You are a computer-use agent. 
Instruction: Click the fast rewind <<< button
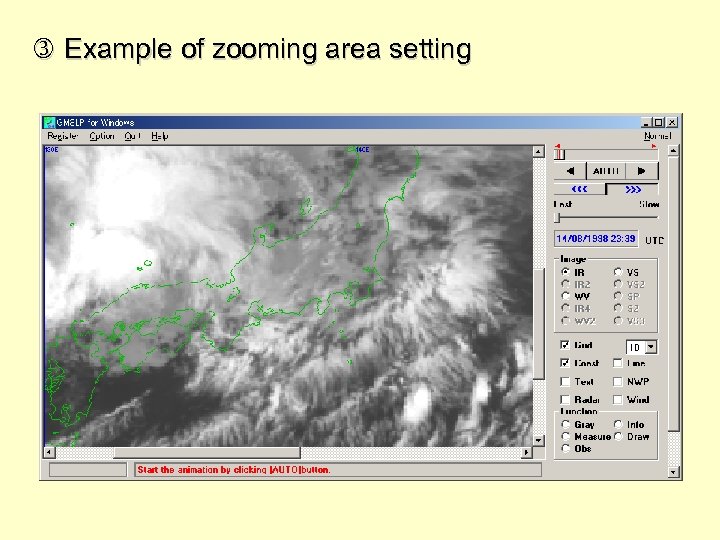(580, 189)
